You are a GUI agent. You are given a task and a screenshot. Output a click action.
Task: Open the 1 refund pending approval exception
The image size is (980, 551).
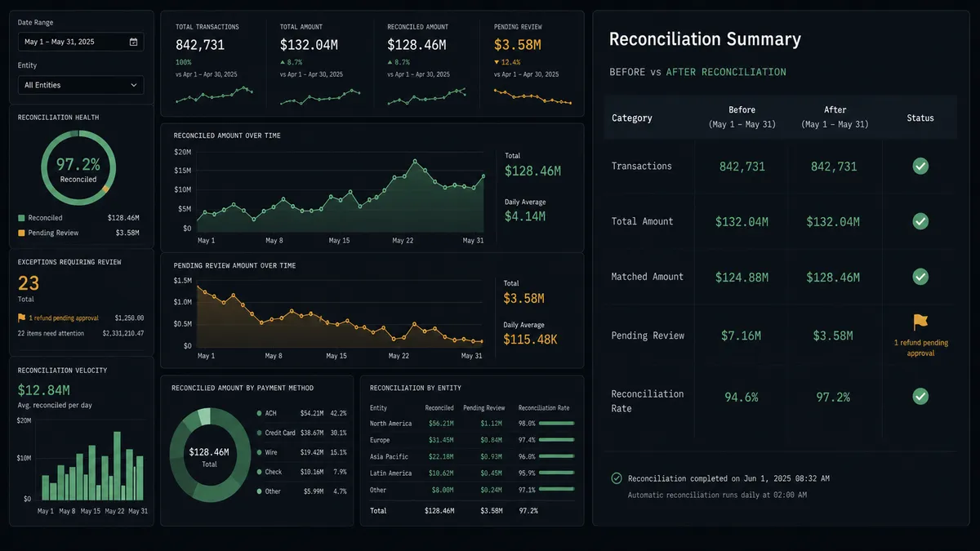click(x=81, y=318)
